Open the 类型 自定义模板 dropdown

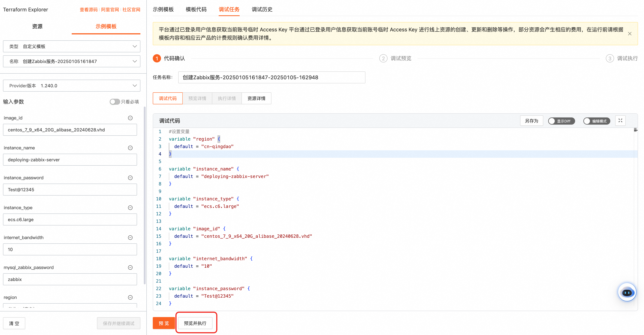[72, 46]
